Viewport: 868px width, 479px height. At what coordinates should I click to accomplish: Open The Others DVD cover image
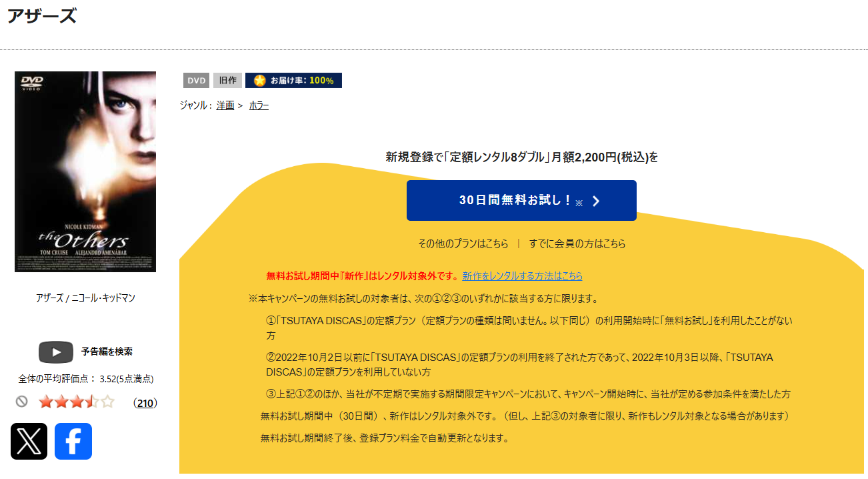(85, 171)
